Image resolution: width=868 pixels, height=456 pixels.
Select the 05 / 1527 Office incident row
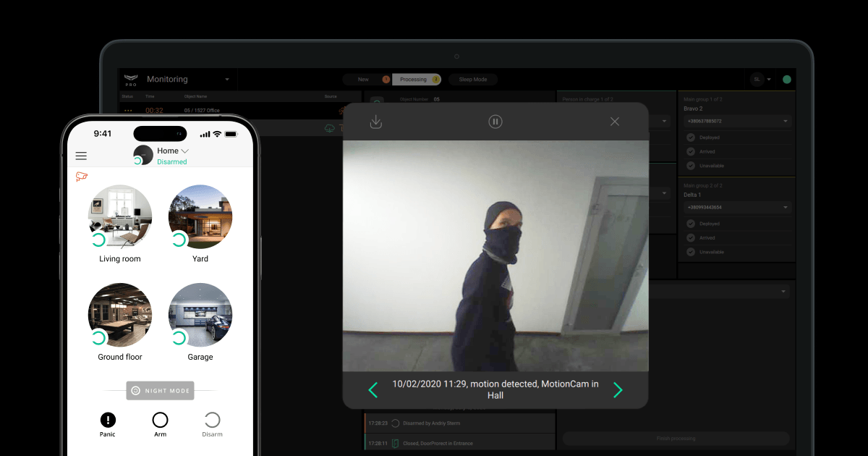pyautogui.click(x=240, y=110)
